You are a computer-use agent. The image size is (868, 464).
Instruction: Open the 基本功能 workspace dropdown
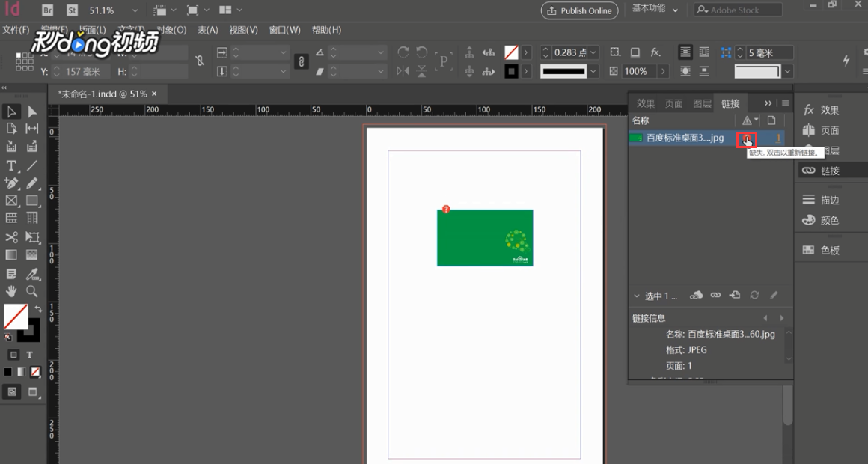point(655,9)
